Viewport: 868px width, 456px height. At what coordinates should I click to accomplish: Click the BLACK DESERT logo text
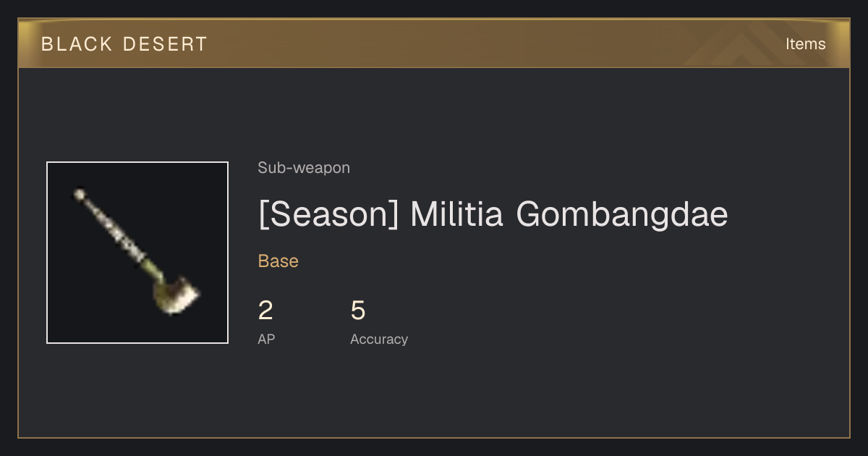pyautogui.click(x=124, y=44)
